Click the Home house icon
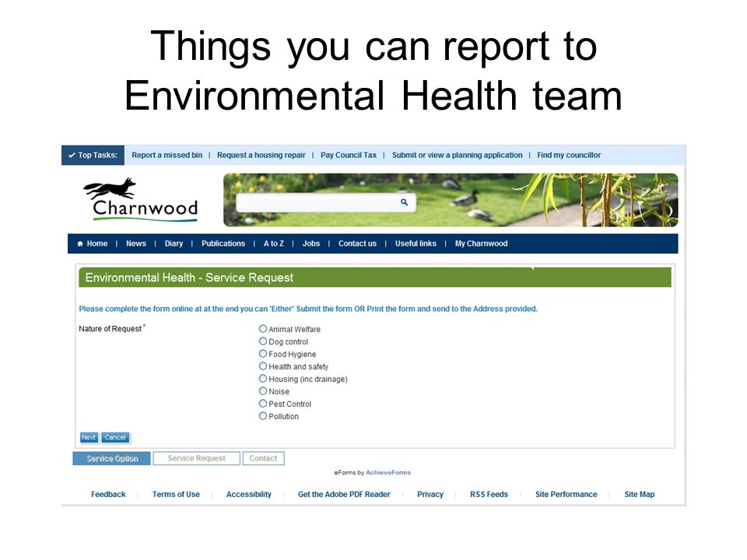 pos(80,243)
